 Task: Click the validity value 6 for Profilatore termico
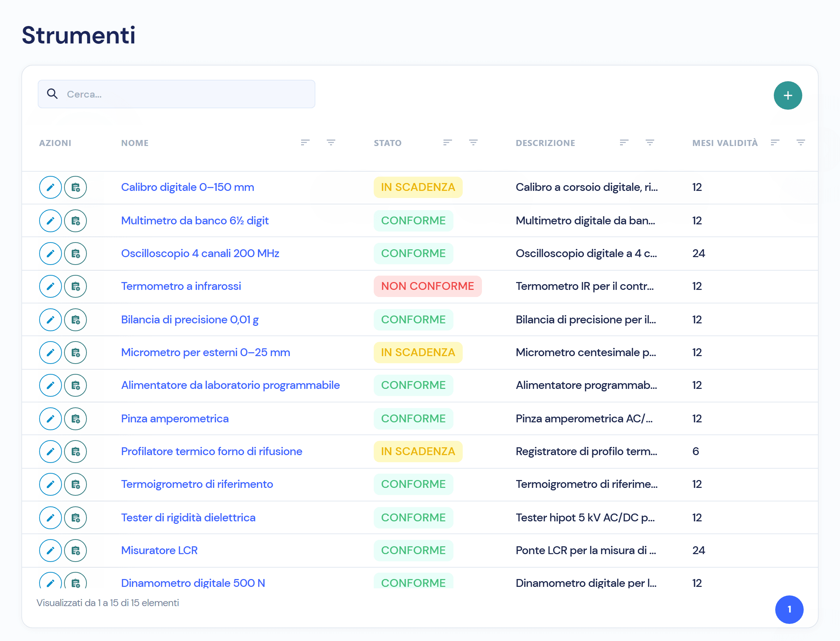click(x=695, y=452)
